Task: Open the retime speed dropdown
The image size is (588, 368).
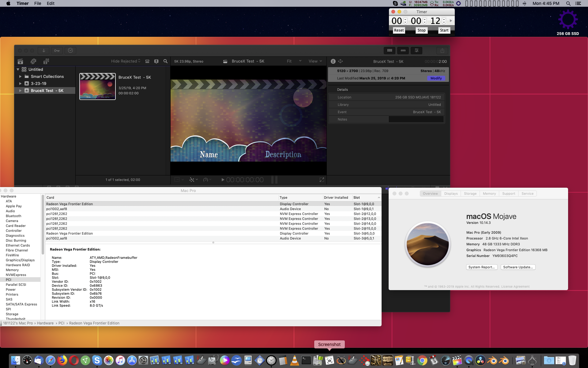Action: click(x=207, y=180)
